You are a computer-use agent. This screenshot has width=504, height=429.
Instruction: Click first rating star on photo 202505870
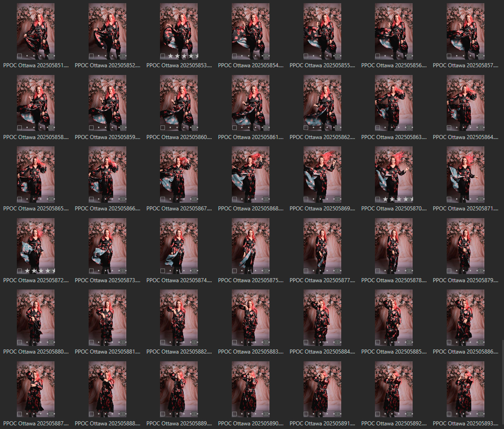pyautogui.click(x=386, y=199)
